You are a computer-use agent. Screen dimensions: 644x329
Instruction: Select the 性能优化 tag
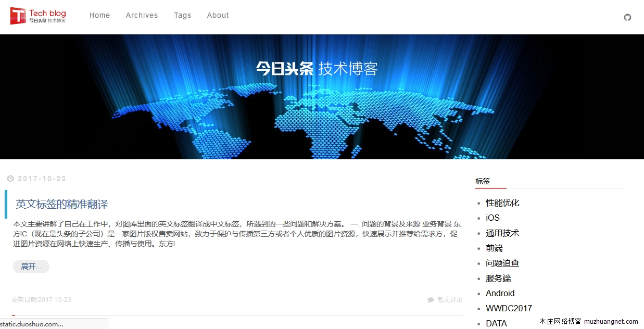502,203
